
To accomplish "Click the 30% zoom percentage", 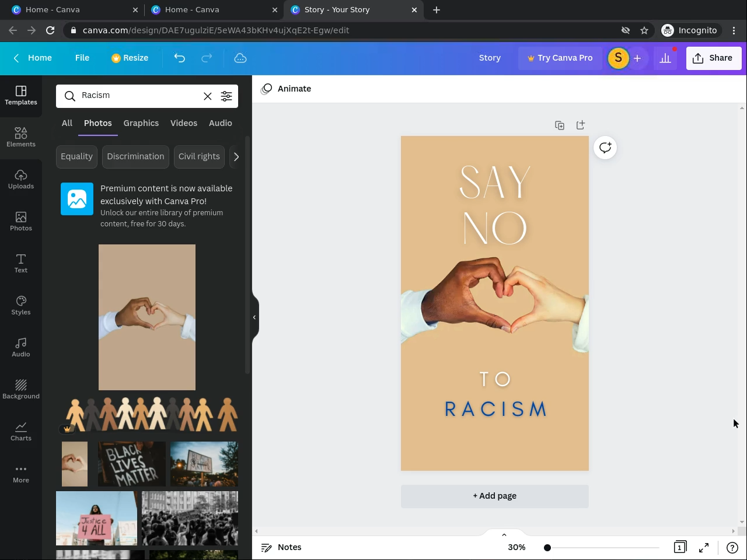I will [x=516, y=547].
